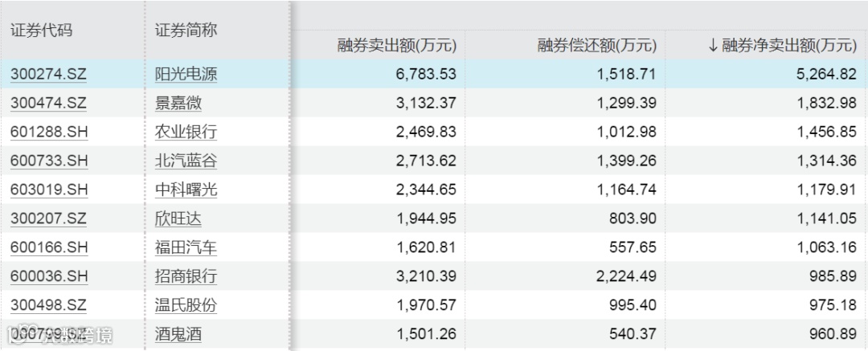868x351 pixels.
Task: Select cell with value 975.18
Action: tap(833, 305)
